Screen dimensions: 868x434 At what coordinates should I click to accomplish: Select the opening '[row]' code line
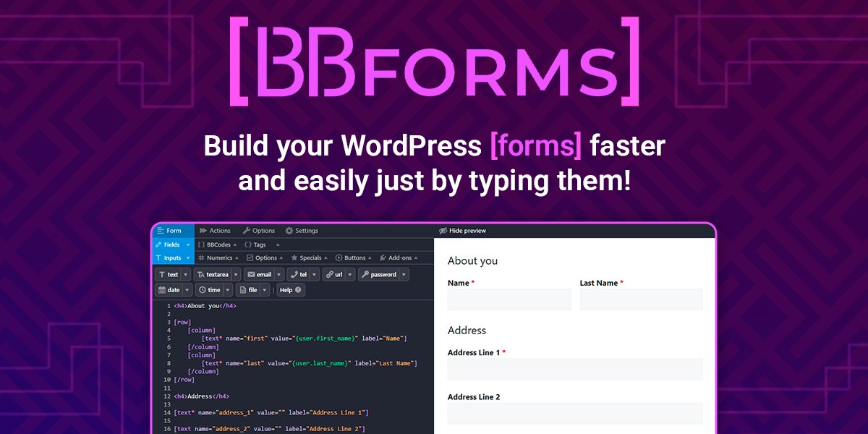[x=182, y=323]
